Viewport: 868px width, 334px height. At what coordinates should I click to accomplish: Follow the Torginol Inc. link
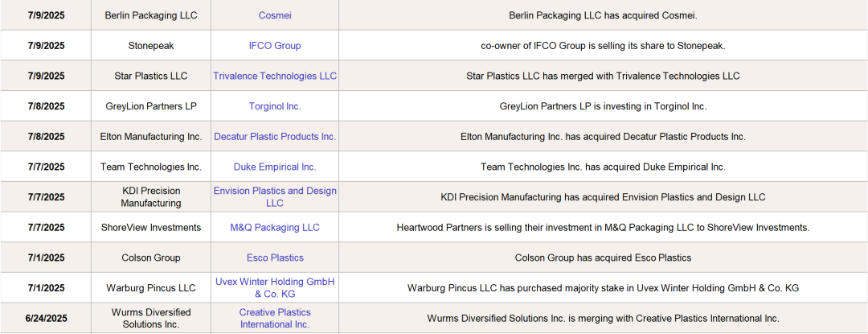click(x=275, y=106)
